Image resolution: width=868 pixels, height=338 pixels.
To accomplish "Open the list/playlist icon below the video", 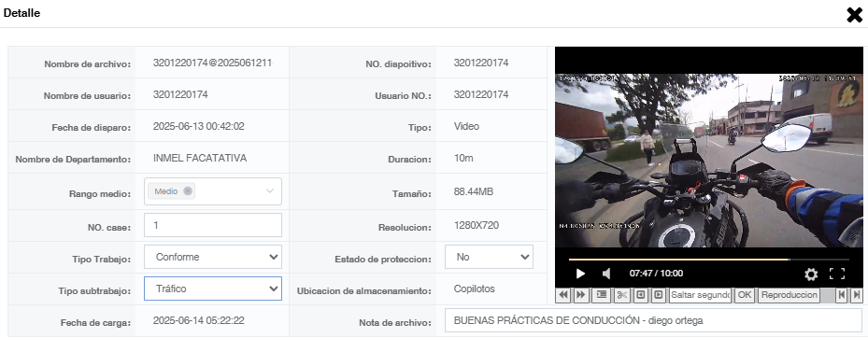I will (601, 295).
